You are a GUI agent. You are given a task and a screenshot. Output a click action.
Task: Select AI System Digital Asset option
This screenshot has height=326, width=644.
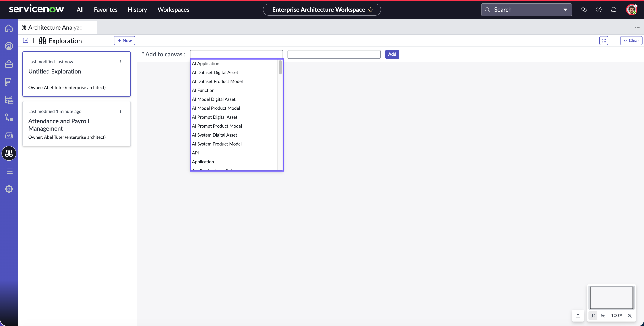click(x=234, y=135)
